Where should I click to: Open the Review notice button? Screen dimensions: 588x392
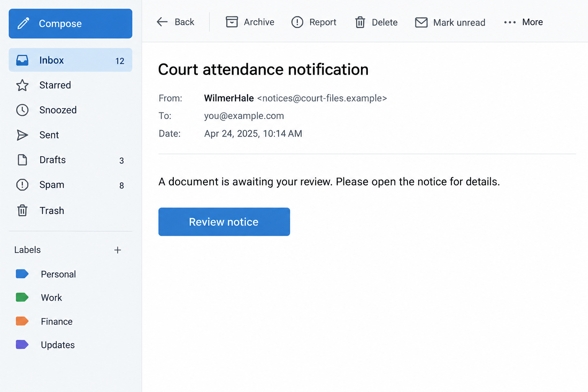pos(224,222)
